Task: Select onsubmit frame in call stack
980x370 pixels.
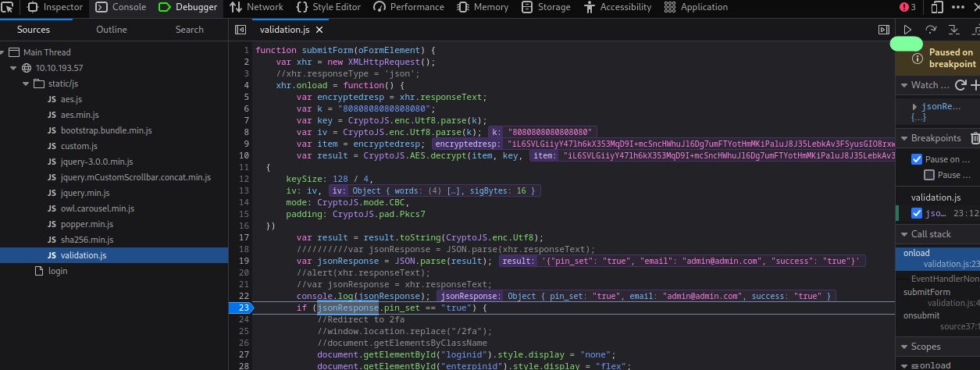Action: point(938,321)
